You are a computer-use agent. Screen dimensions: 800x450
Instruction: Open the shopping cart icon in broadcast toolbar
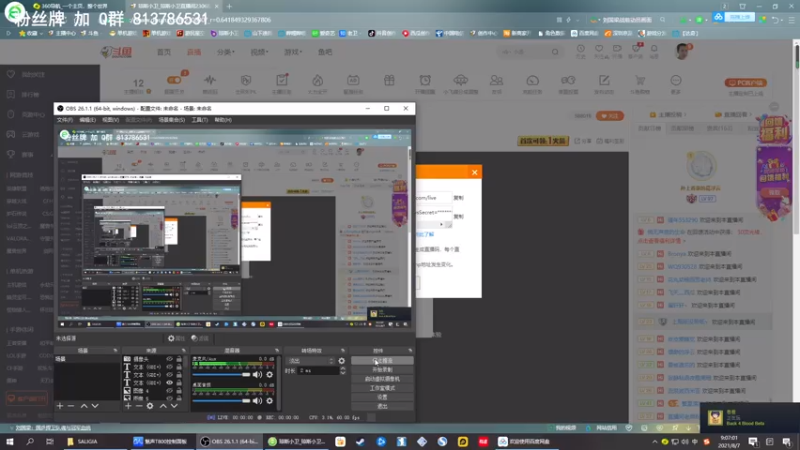coord(640,80)
